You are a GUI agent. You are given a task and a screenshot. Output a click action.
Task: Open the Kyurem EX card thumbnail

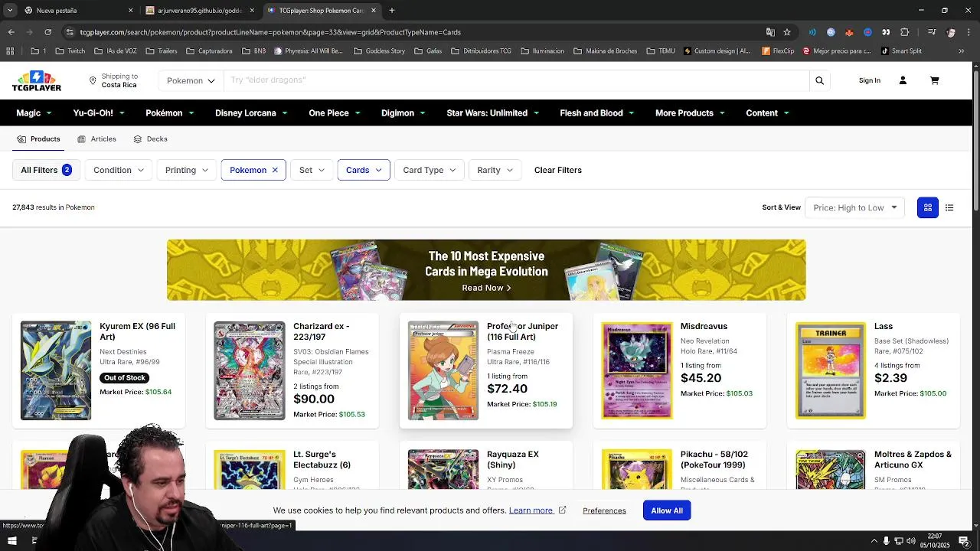point(56,370)
